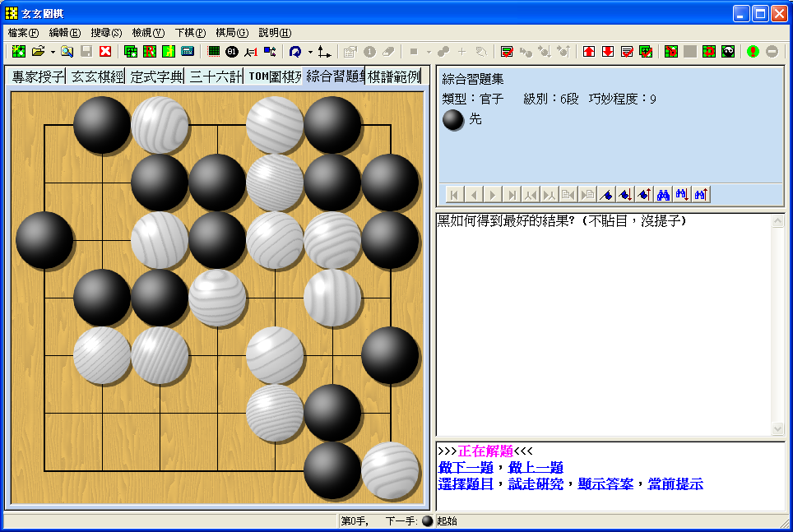The width and height of the screenshot is (793, 532).
Task: Click the blue flag marker icon
Action: (x=606, y=195)
